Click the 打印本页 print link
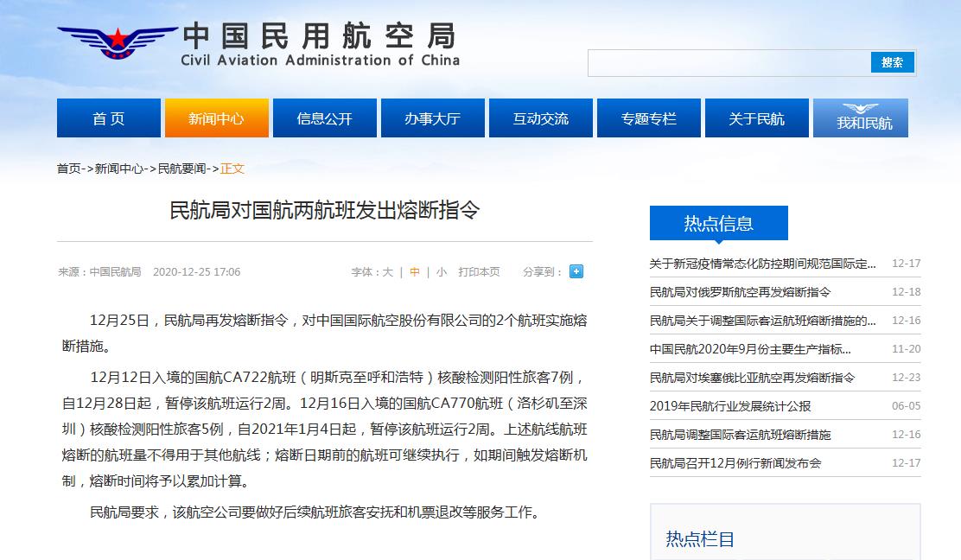Viewport: 961px width, 560px height. pyautogui.click(x=480, y=272)
